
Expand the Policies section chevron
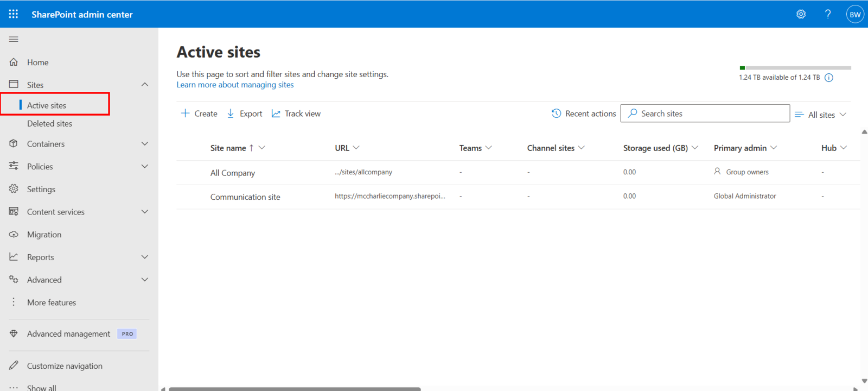pyautogui.click(x=144, y=166)
